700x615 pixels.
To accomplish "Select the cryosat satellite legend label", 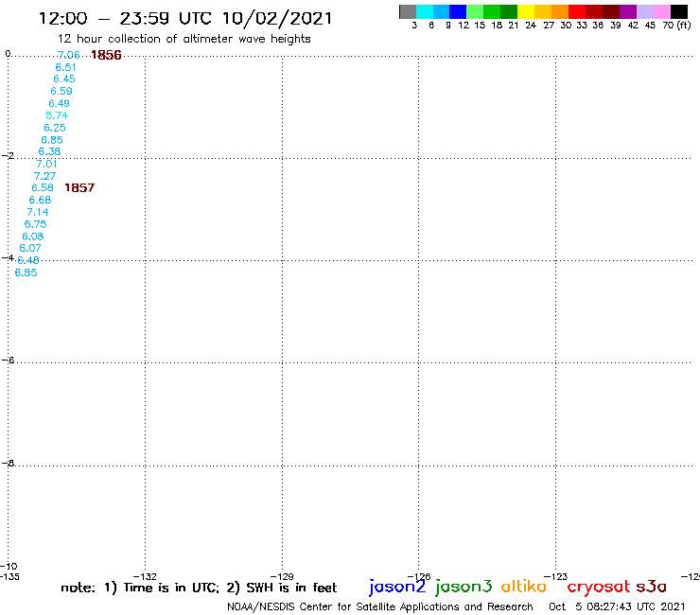I will (599, 587).
